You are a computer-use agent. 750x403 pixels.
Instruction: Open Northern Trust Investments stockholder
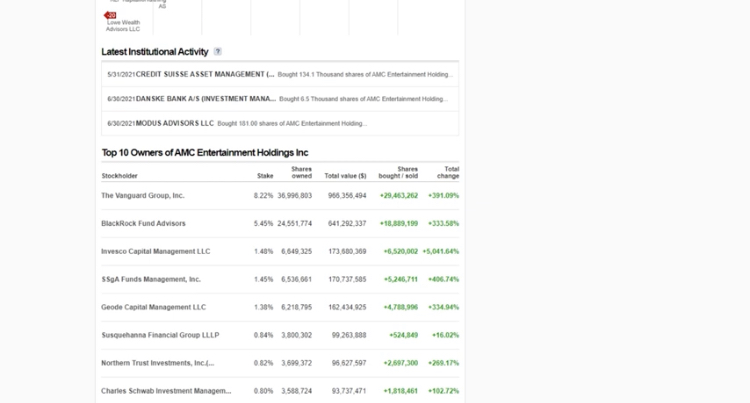(157, 363)
